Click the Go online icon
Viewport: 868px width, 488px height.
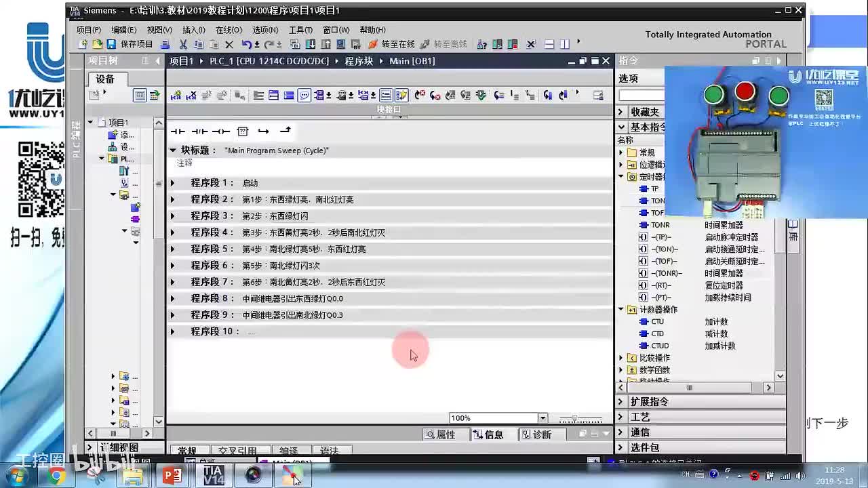[x=372, y=44]
